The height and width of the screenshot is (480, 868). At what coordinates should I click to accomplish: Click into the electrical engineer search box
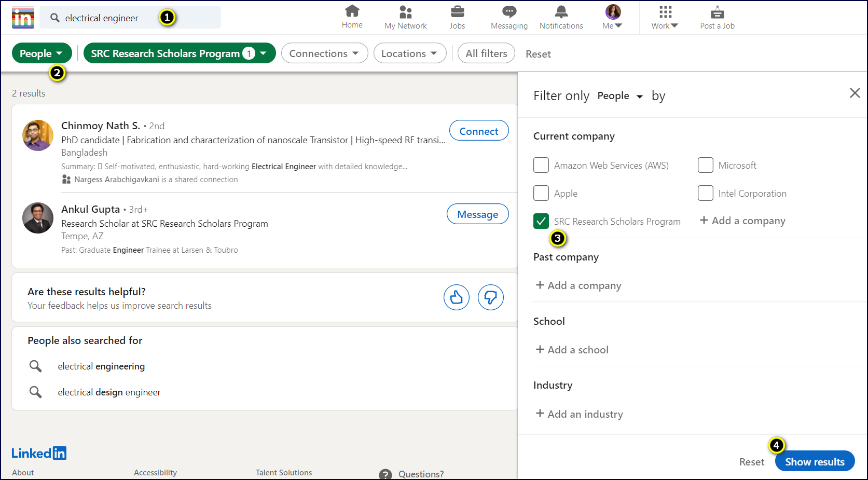coord(130,18)
